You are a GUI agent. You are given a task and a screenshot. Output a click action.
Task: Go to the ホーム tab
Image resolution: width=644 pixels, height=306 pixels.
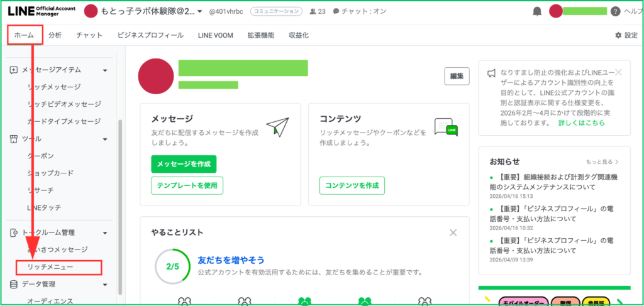coord(24,35)
